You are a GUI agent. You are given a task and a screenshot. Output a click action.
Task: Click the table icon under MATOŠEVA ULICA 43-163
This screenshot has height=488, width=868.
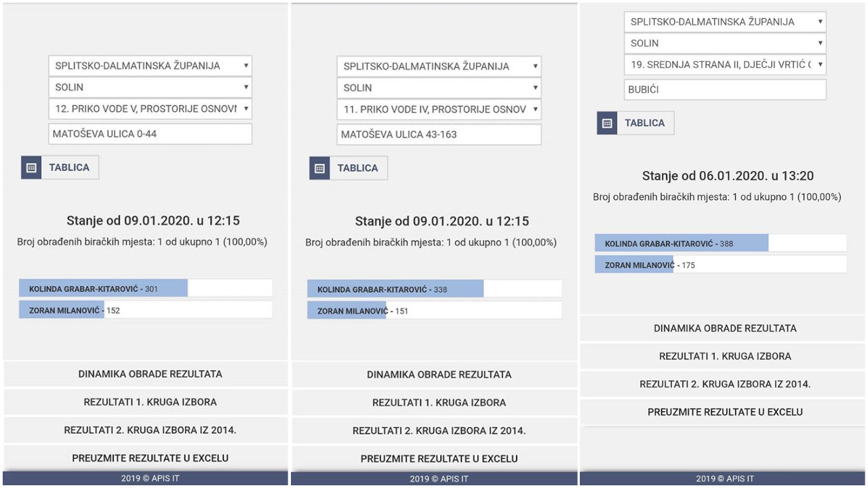320,168
